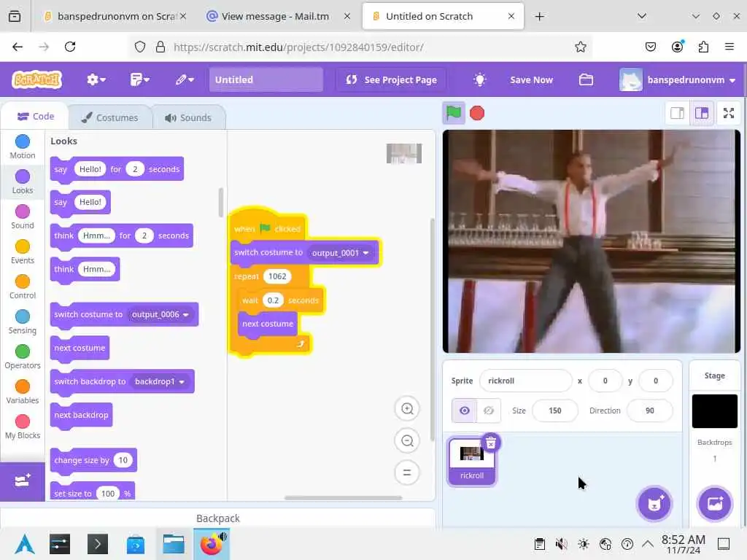Delete the rickroll sprite with trash icon
Image resolution: width=747 pixels, height=560 pixels.
coord(491,443)
